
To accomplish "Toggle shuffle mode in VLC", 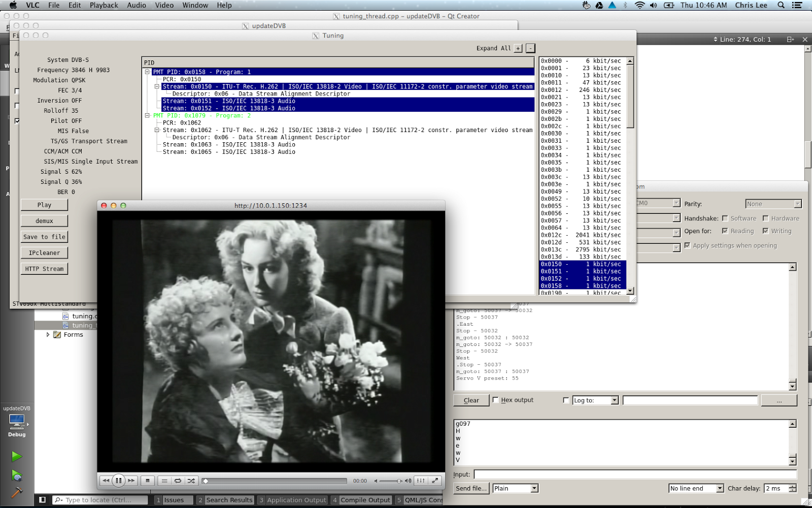I will [191, 481].
